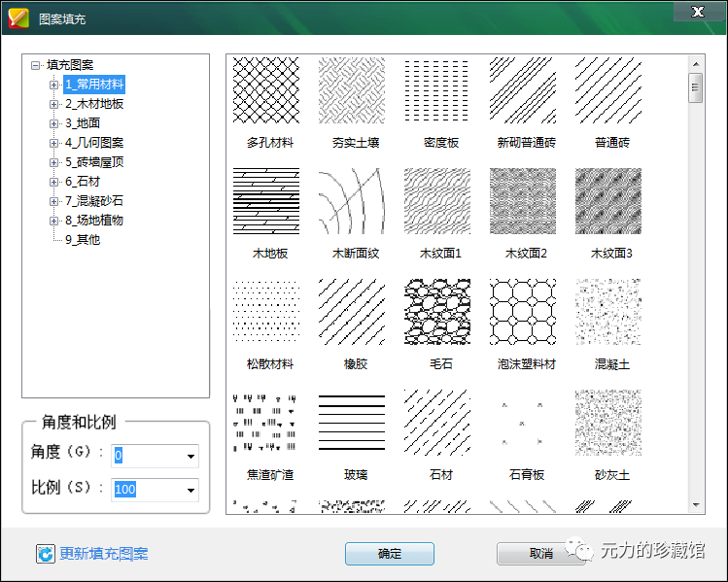Select the 橡胶 diagonal pattern
The height and width of the screenshot is (582, 728).
coord(352,312)
